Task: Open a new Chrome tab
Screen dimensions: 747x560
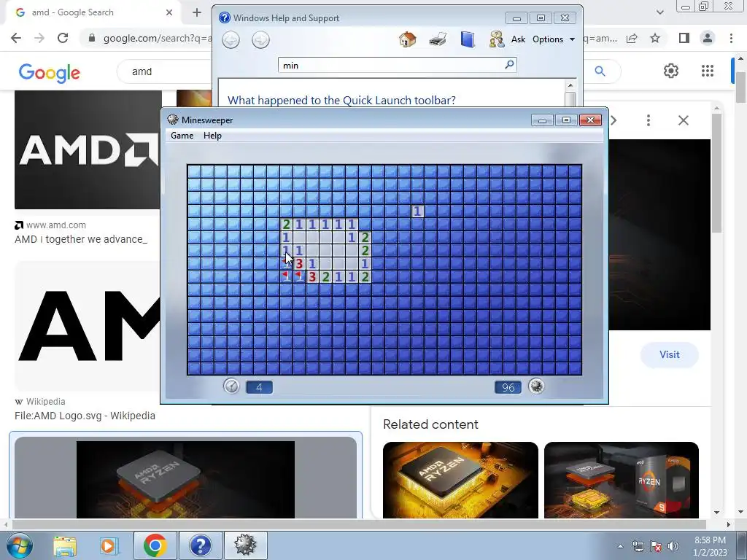Action: (197, 12)
